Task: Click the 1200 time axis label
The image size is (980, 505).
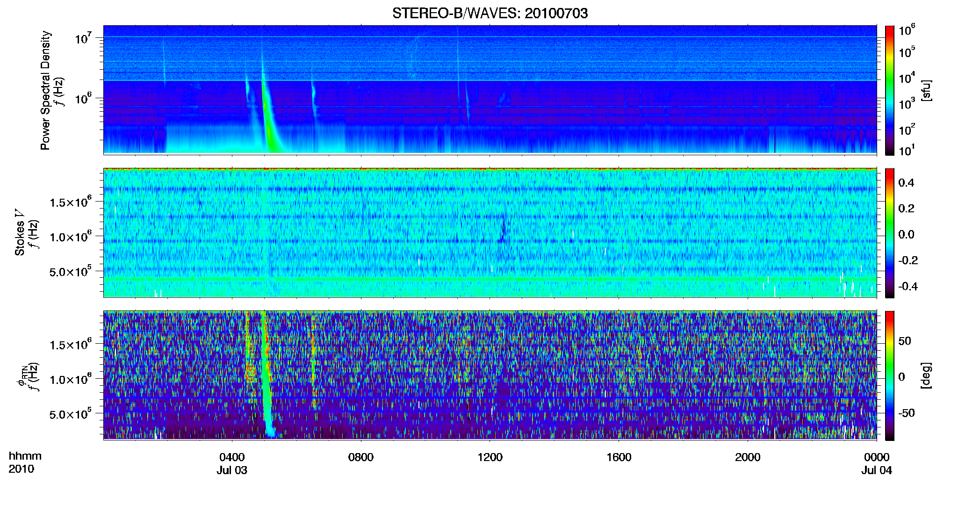Action: pos(490,457)
